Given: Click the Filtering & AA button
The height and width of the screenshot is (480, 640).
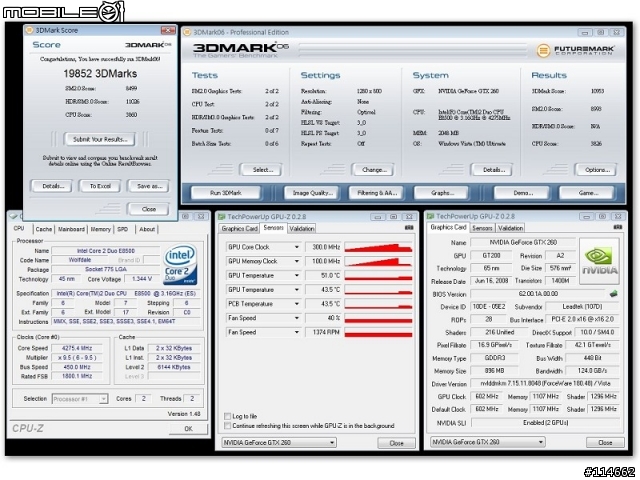Looking at the screenshot, I should (377, 193).
